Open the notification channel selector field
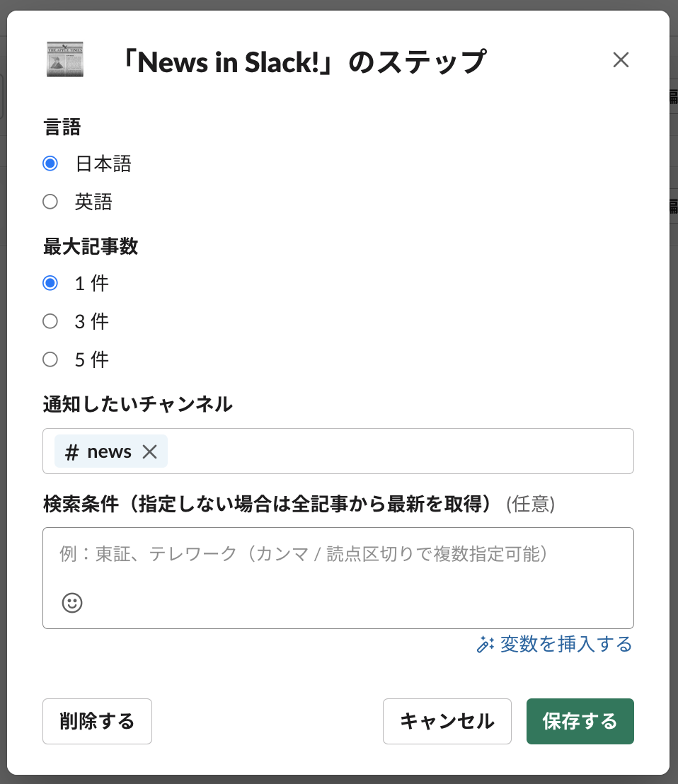678x784 pixels. pyautogui.click(x=338, y=451)
